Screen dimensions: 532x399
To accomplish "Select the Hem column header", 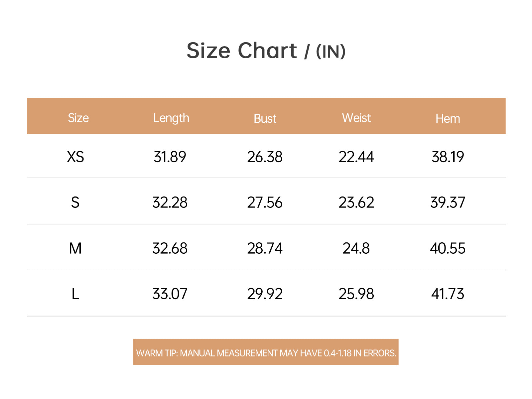I will coord(448,119).
